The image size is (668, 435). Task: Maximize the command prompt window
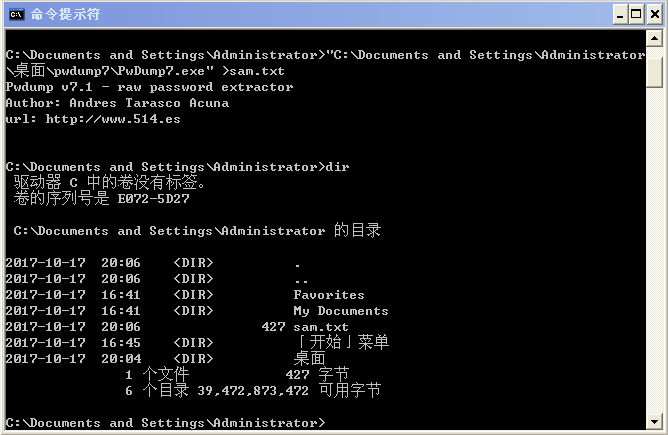[x=634, y=14]
